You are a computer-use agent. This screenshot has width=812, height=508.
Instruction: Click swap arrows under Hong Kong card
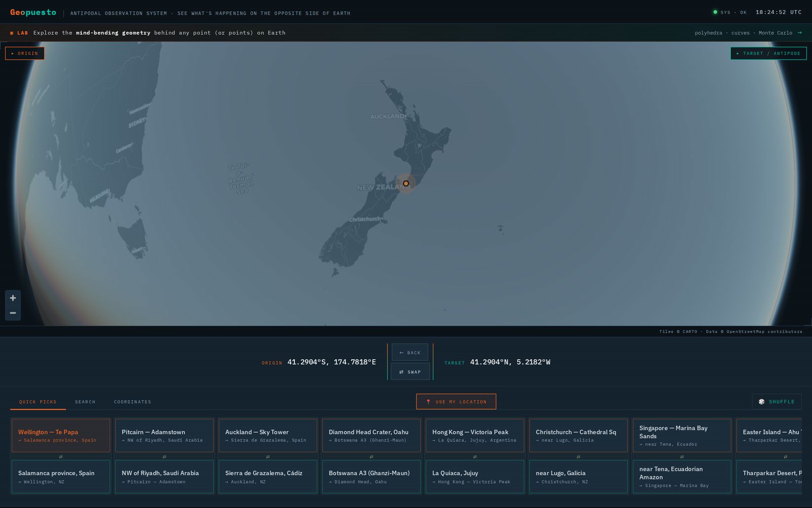pyautogui.click(x=475, y=457)
